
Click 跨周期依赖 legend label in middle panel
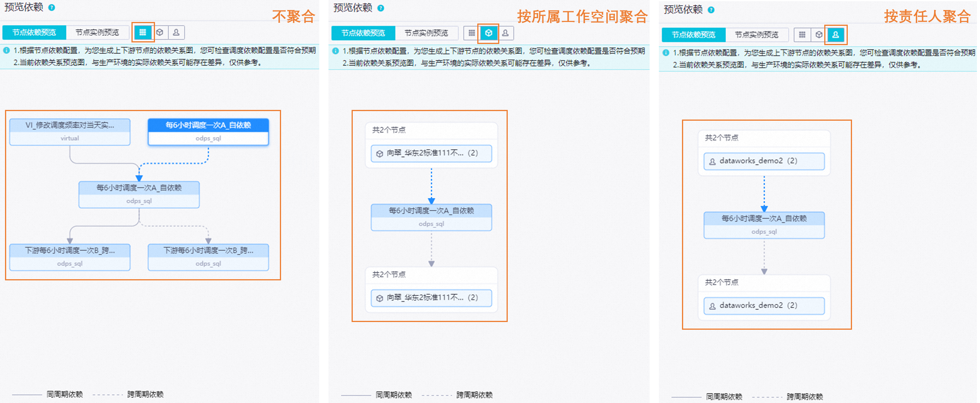475,395
